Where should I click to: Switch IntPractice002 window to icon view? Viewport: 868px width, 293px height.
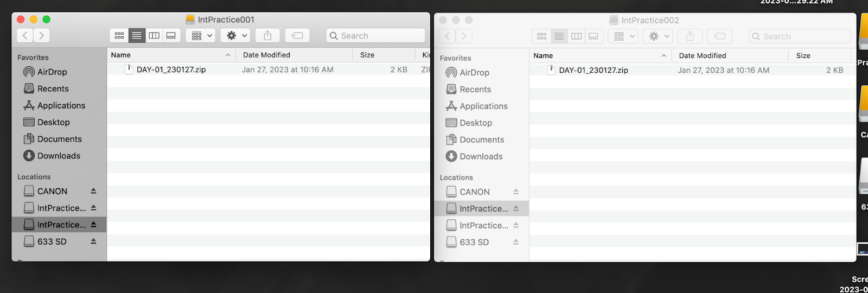pyautogui.click(x=541, y=36)
